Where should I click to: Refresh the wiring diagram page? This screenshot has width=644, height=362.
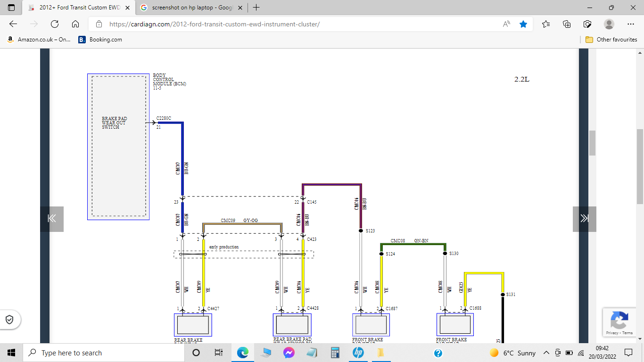[54, 24]
